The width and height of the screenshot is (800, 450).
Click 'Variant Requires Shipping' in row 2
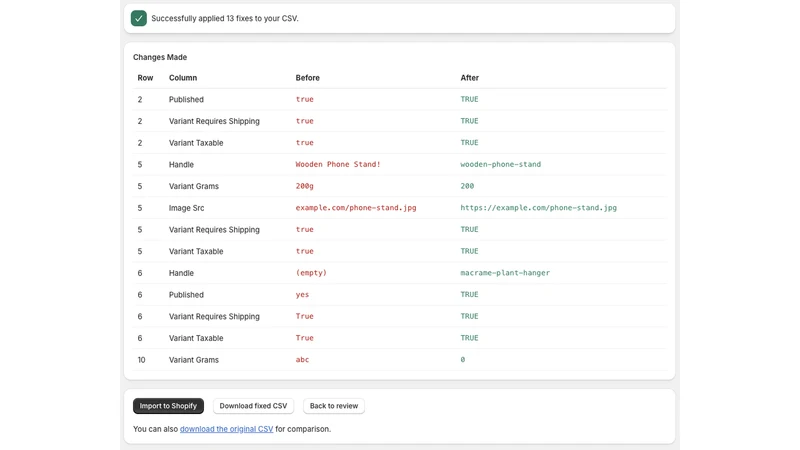click(214, 121)
